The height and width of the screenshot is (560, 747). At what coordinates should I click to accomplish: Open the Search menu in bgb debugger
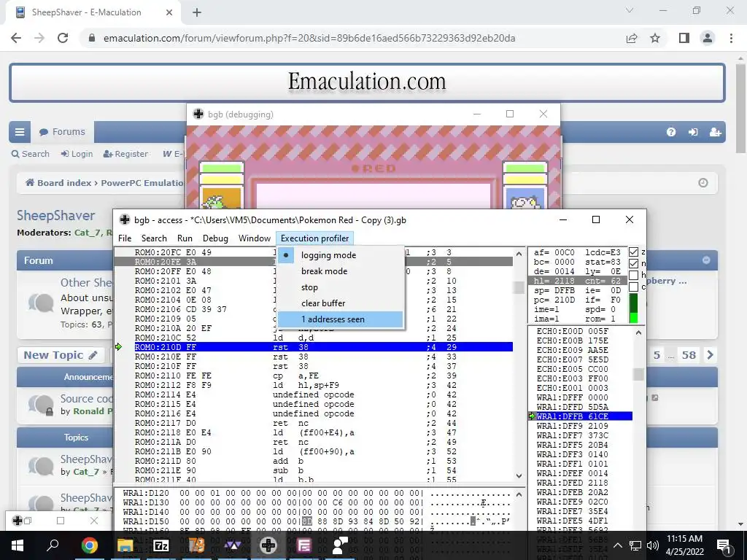point(154,238)
